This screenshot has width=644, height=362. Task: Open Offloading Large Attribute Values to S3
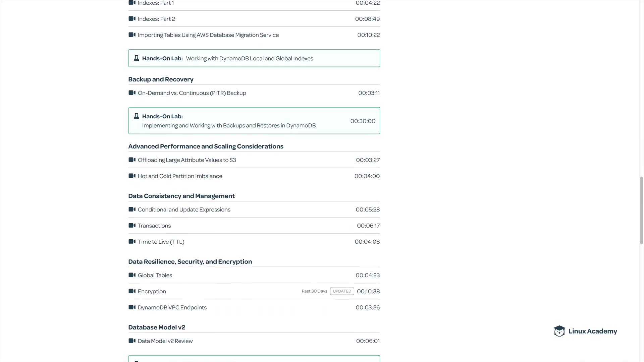pos(186,160)
